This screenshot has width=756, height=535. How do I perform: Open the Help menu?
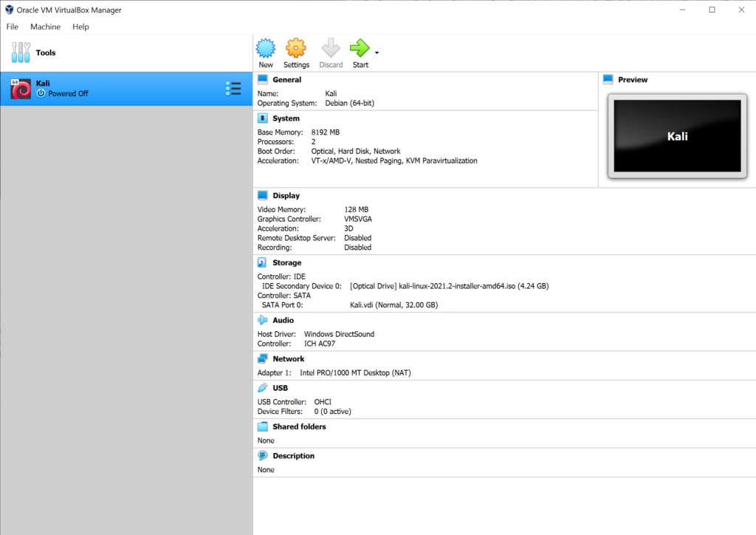pyautogui.click(x=80, y=27)
